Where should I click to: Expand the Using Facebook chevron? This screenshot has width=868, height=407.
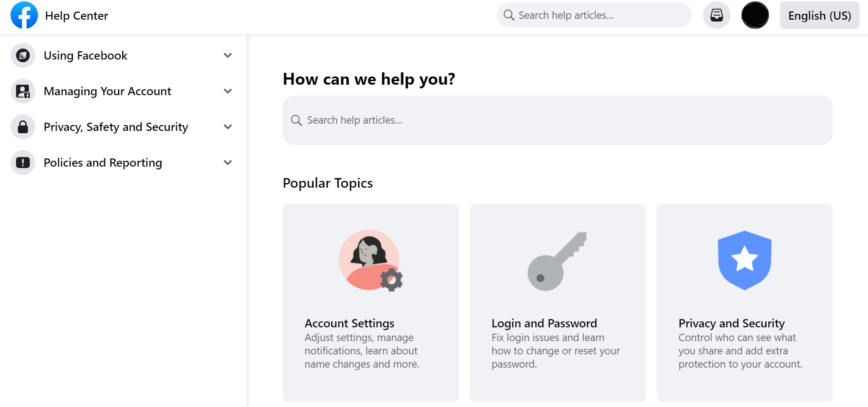click(x=228, y=55)
